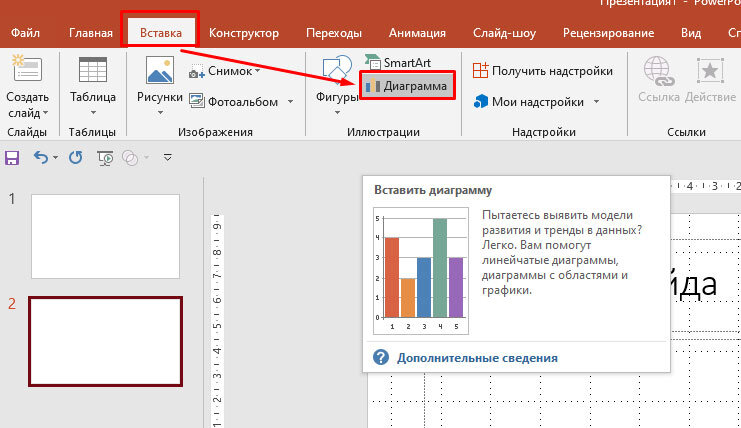Click the Диаграмма chart button
Image resolution: width=741 pixels, height=428 pixels.
coord(407,86)
